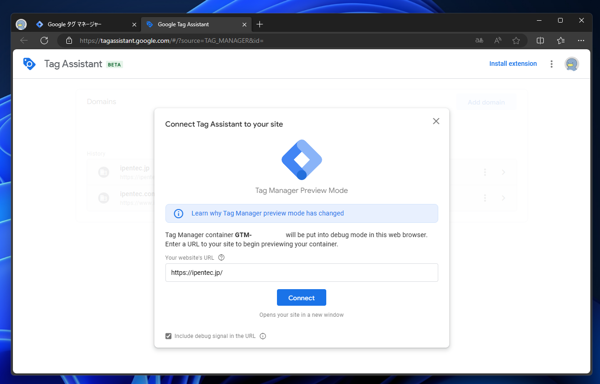
Task: Click the Tag Manager Preview Mode diamond logo
Action: point(302,159)
